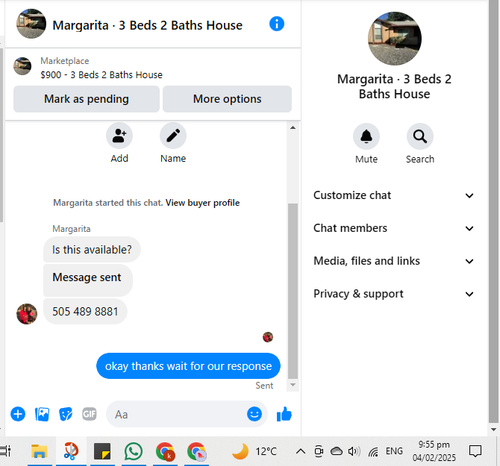
Task: Open the weather widget showing 12°C
Action: 254,451
